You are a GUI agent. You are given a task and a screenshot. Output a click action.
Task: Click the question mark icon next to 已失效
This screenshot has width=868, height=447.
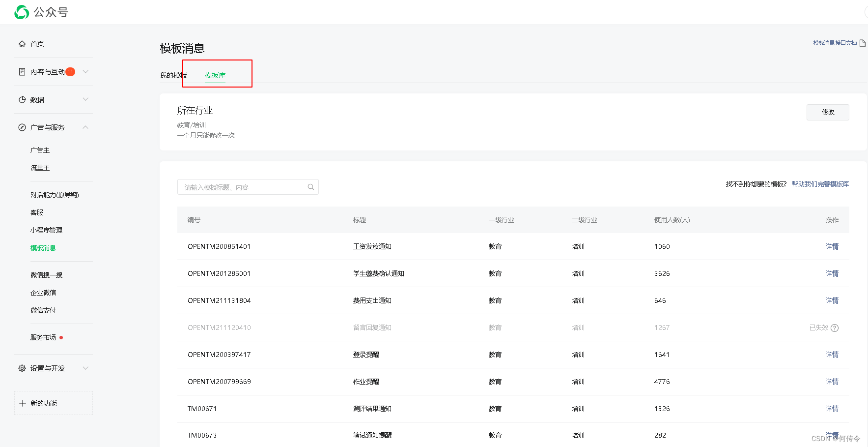coord(835,328)
